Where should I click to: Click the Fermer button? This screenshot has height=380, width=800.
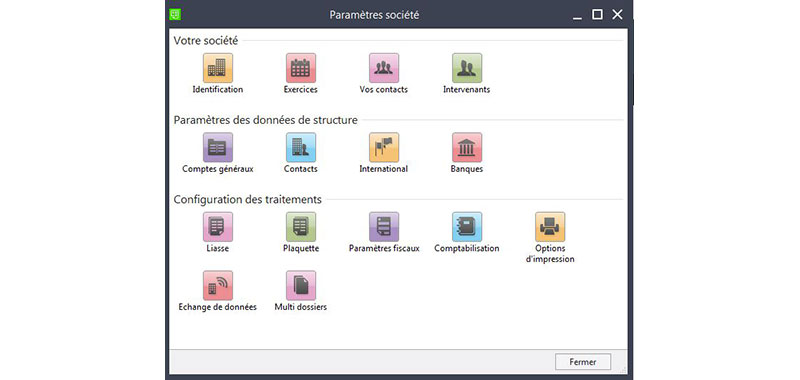pos(583,362)
